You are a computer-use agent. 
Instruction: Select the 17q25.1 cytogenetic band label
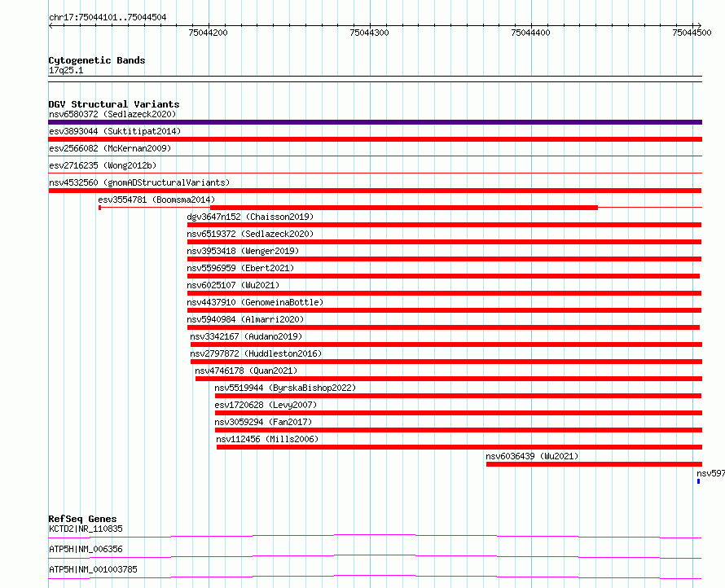pyautogui.click(x=66, y=71)
